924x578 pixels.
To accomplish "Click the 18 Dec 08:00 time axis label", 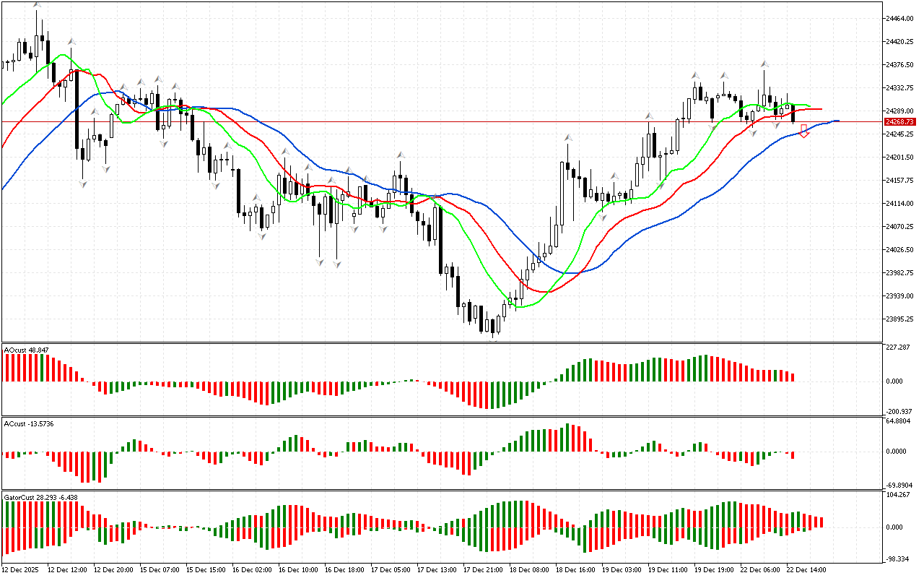I will 528,569.
